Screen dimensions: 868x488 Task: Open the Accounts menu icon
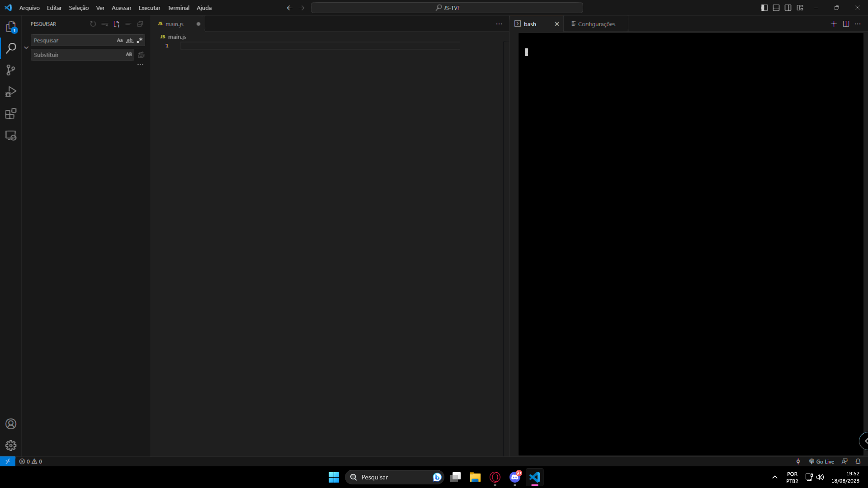[11, 424]
